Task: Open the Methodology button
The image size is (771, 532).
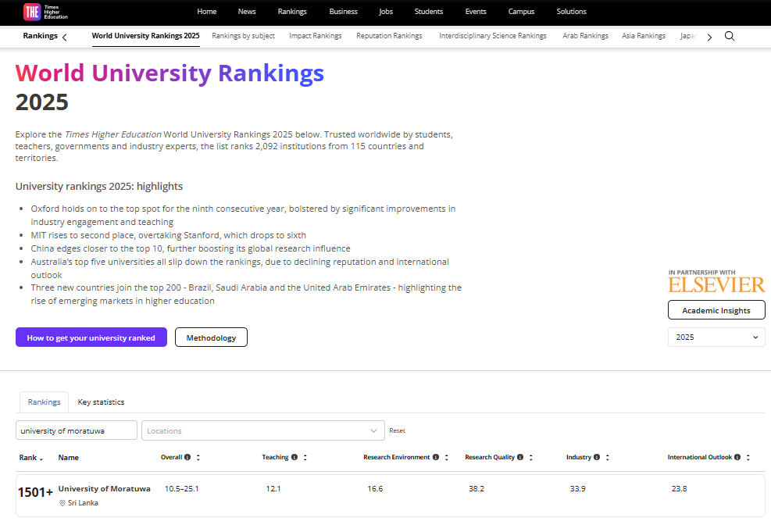Action: click(x=211, y=337)
